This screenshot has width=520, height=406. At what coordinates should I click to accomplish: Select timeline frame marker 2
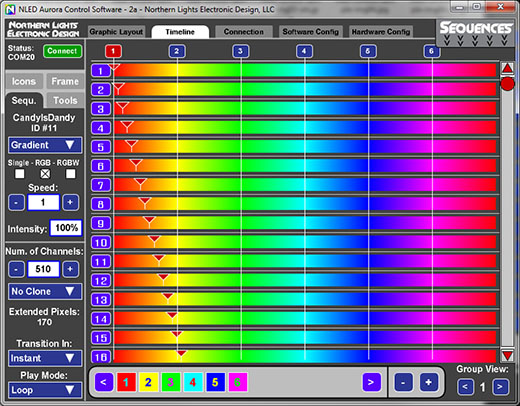(x=177, y=51)
